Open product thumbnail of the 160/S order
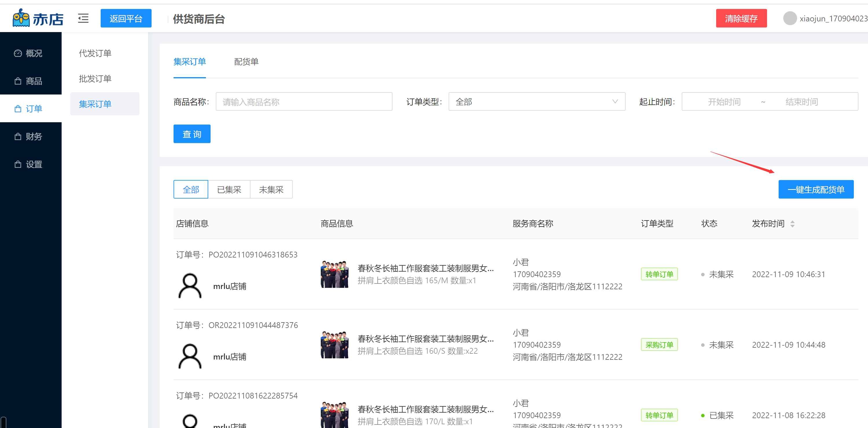Viewport: 868px width, 428px height. (x=334, y=344)
